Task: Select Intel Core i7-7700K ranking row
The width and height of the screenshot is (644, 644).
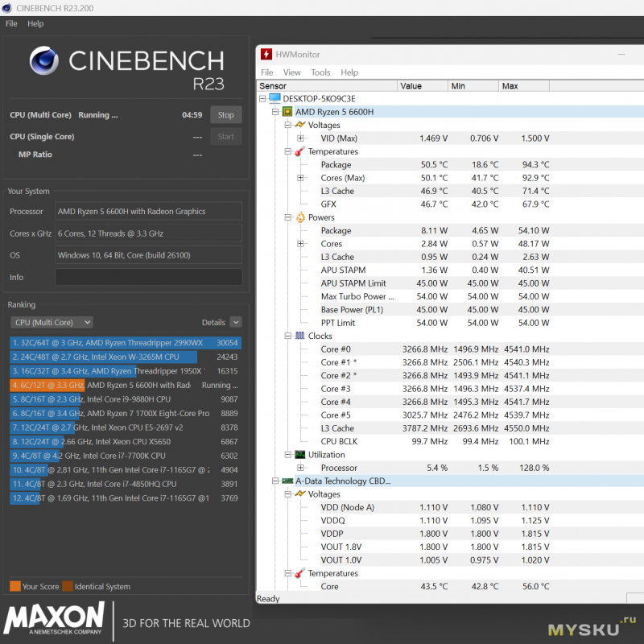Action: (x=126, y=456)
